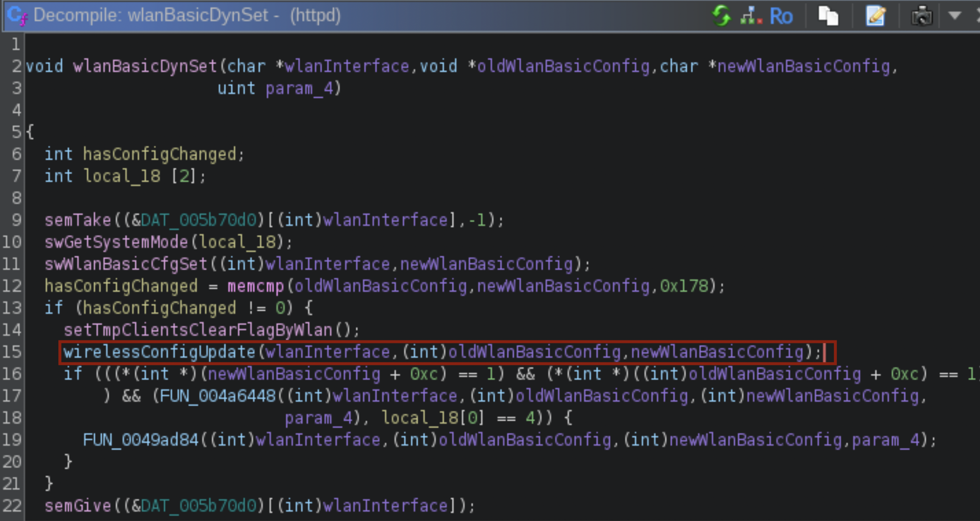Click the re-decompile refresh icon
The width and height of the screenshot is (980, 521).
(721, 15)
